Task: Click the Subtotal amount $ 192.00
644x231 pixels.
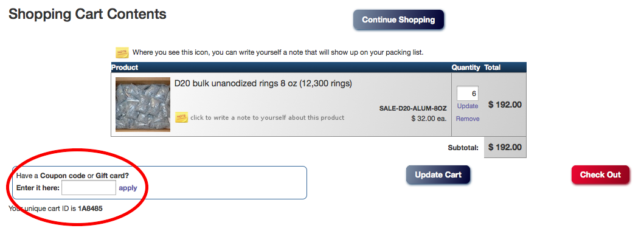Action: pyautogui.click(x=505, y=147)
